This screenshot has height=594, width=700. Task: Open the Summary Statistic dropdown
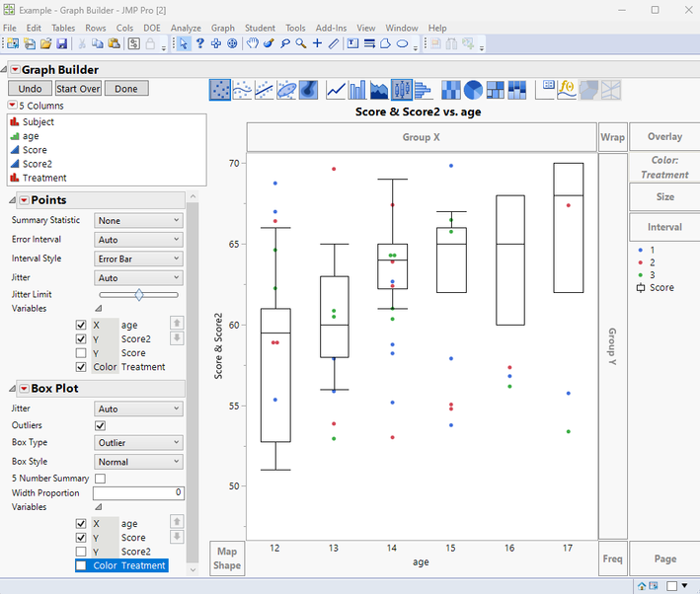tap(138, 221)
